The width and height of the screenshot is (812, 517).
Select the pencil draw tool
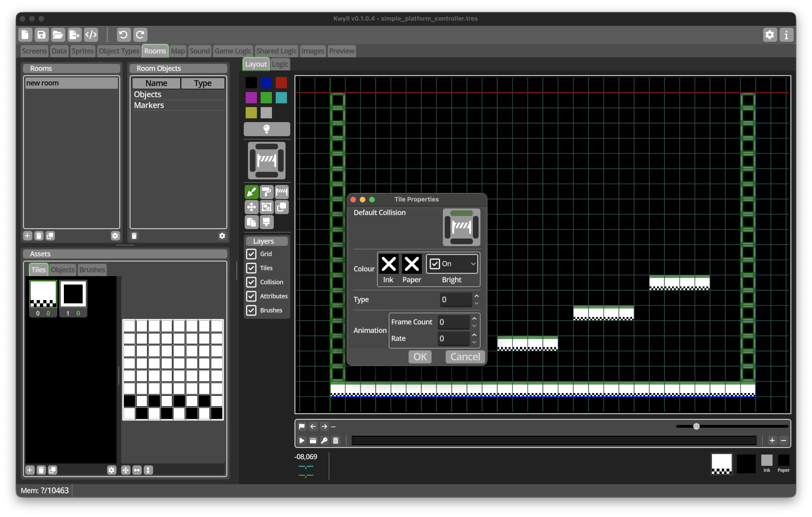point(251,192)
